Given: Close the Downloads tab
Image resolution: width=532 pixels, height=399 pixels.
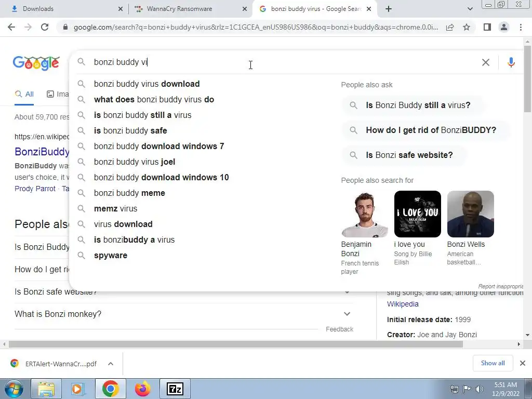Looking at the screenshot, I should click(x=121, y=9).
